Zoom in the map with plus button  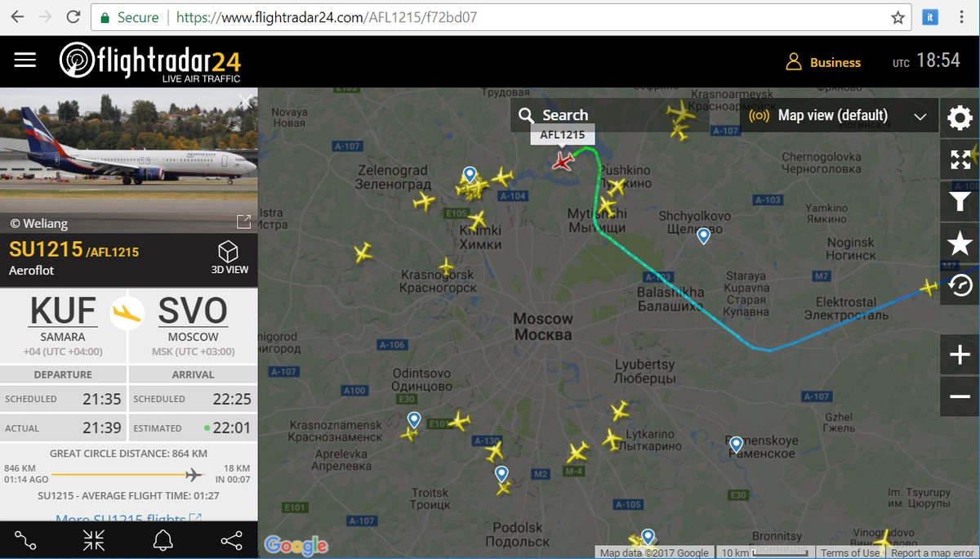point(960,355)
